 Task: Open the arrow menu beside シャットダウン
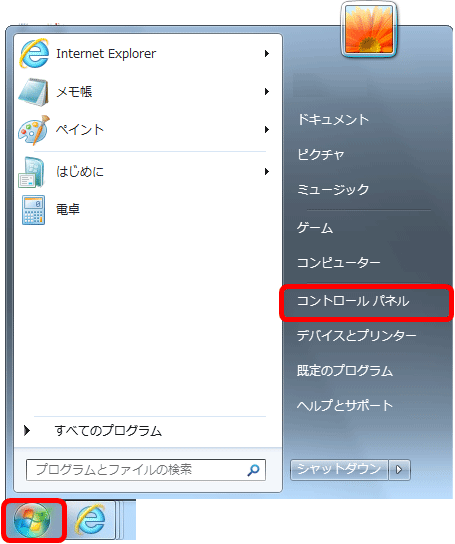pos(399,470)
